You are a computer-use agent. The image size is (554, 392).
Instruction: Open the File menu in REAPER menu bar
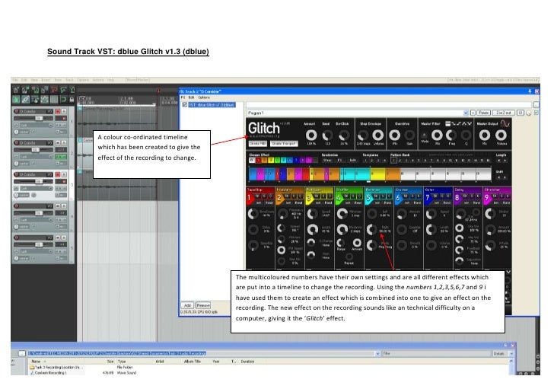[15, 80]
